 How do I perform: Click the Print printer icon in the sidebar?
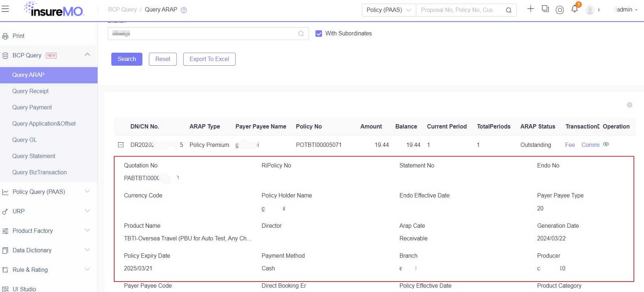coord(5,36)
